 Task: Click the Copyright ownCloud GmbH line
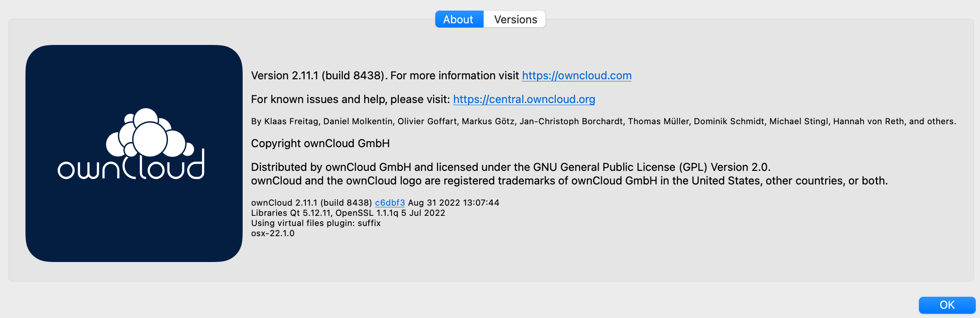tap(320, 143)
